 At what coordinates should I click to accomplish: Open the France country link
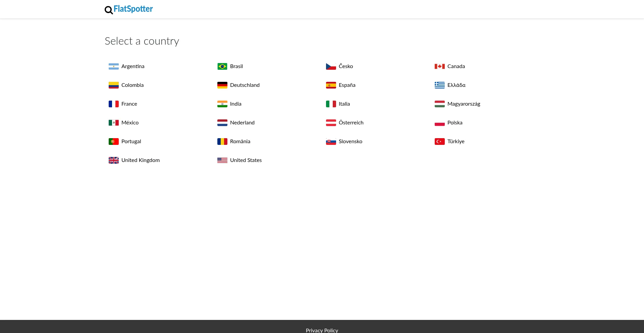pyautogui.click(x=129, y=104)
